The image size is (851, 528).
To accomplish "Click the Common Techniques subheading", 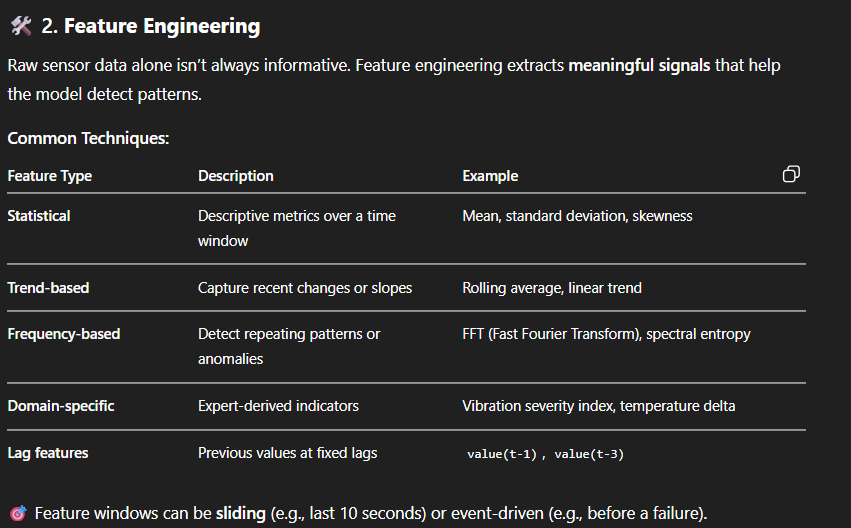I will click(x=88, y=138).
